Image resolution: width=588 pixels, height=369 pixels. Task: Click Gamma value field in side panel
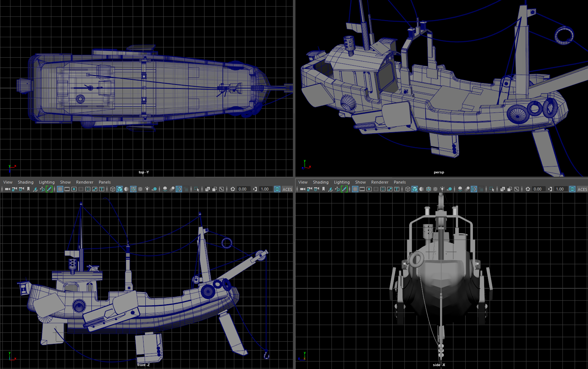click(561, 189)
